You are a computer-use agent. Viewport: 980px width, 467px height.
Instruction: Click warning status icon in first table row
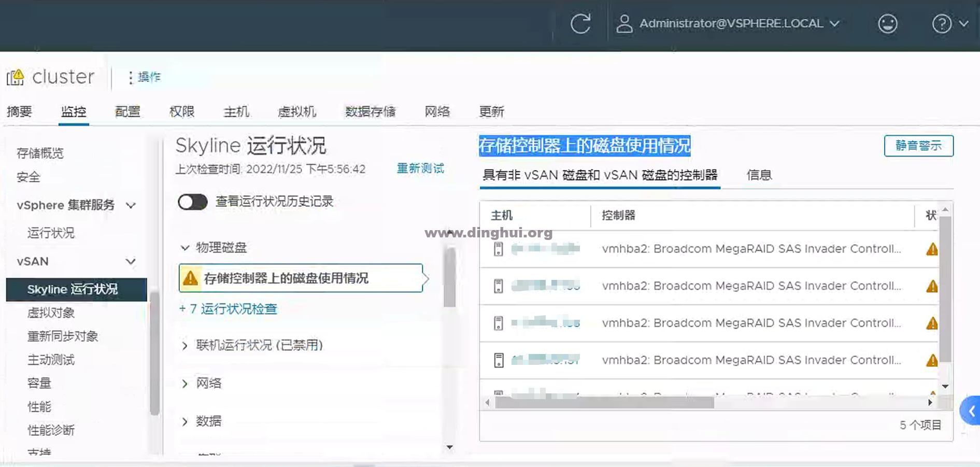[x=932, y=249]
